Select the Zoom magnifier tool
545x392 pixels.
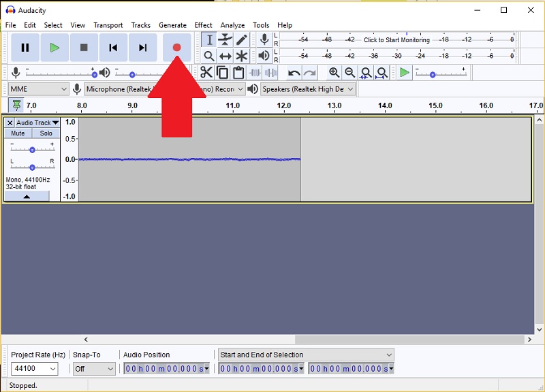(x=209, y=56)
